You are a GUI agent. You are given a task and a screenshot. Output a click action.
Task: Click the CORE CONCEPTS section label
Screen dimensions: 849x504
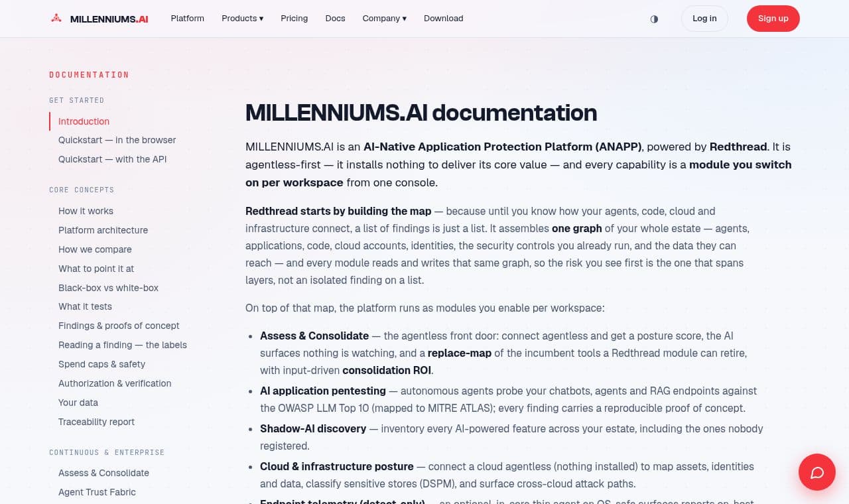click(82, 190)
